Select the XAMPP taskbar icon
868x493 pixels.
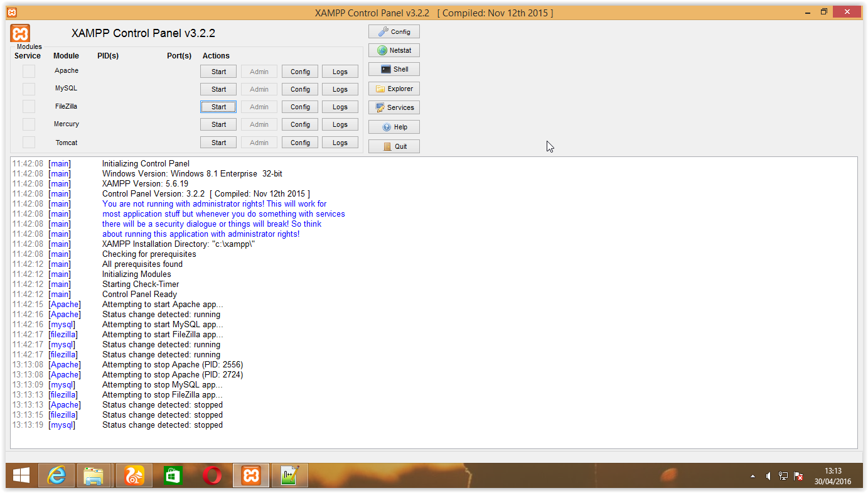point(251,475)
